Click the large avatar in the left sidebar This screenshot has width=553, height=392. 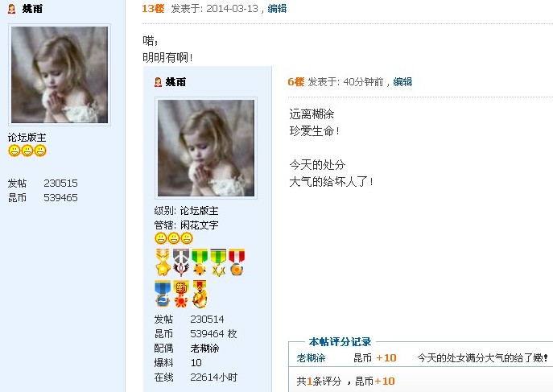point(60,75)
